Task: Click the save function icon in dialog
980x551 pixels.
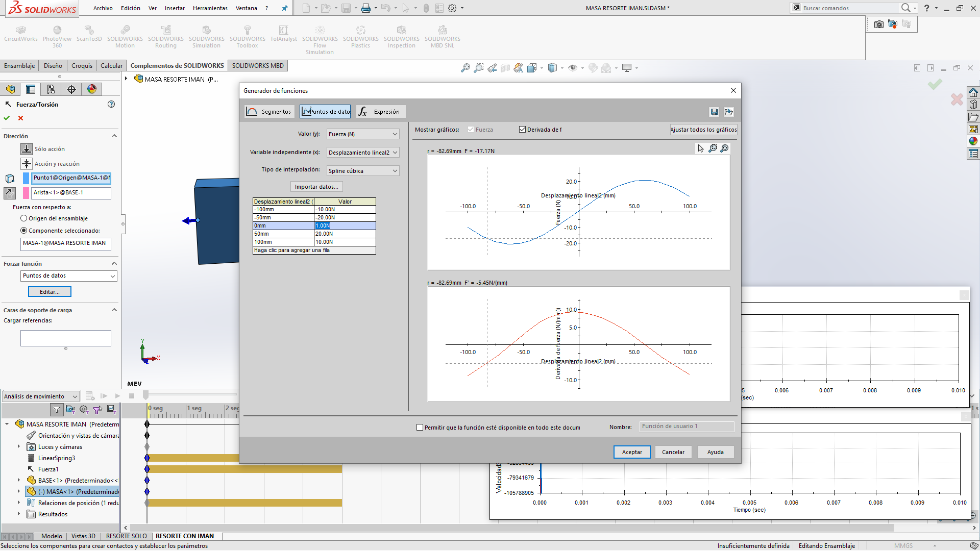Action: (714, 112)
